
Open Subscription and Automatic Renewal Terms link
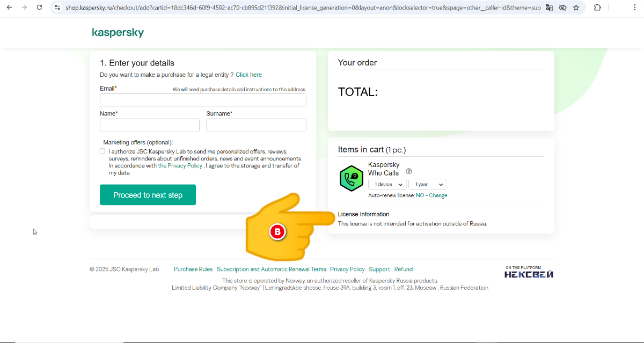[x=272, y=269]
